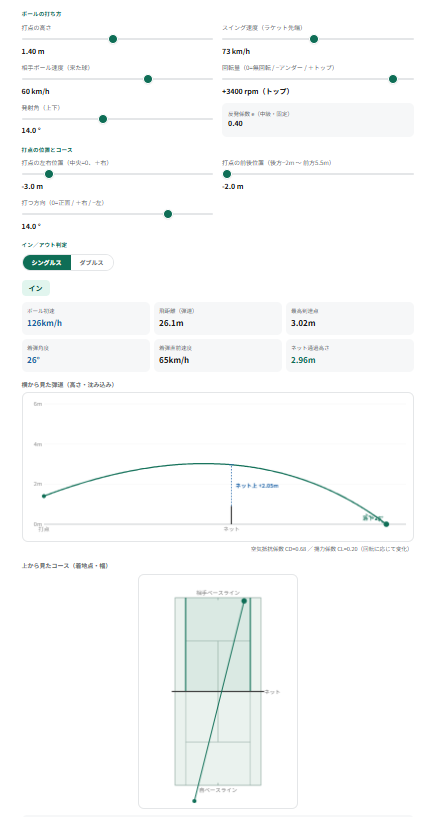Click the 14.0° value under 発射角
Screen dimensions: 442x817
point(31,131)
